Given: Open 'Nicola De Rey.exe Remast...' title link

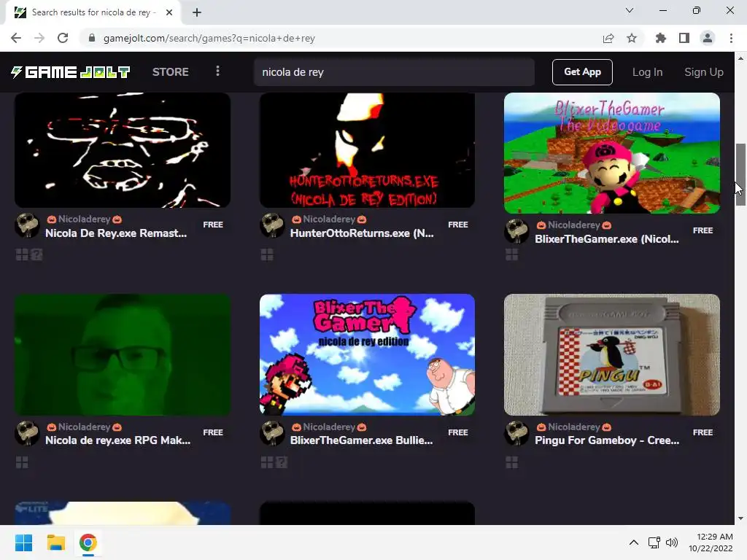Looking at the screenshot, I should [x=116, y=233].
